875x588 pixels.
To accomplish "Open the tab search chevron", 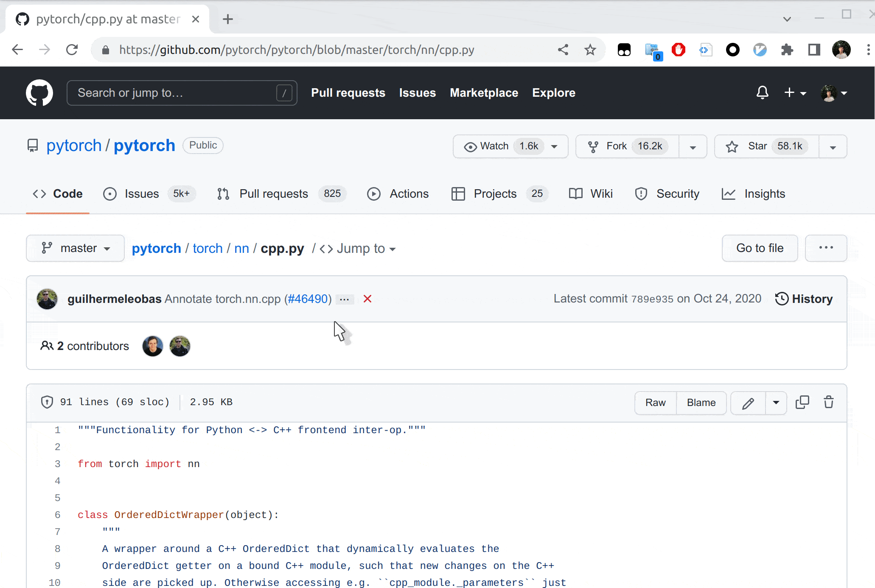I will tap(787, 19).
